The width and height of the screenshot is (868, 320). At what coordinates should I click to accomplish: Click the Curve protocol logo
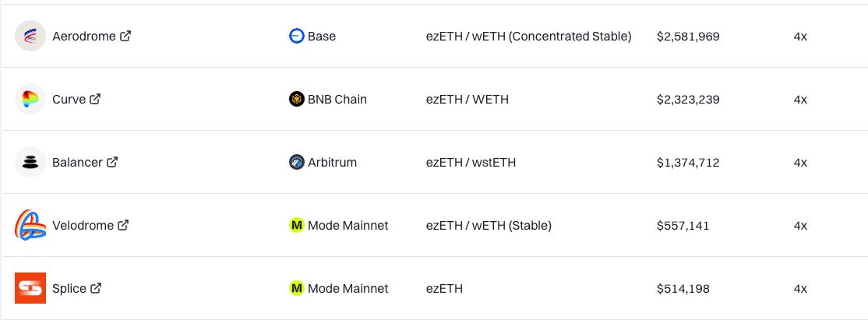(x=30, y=99)
